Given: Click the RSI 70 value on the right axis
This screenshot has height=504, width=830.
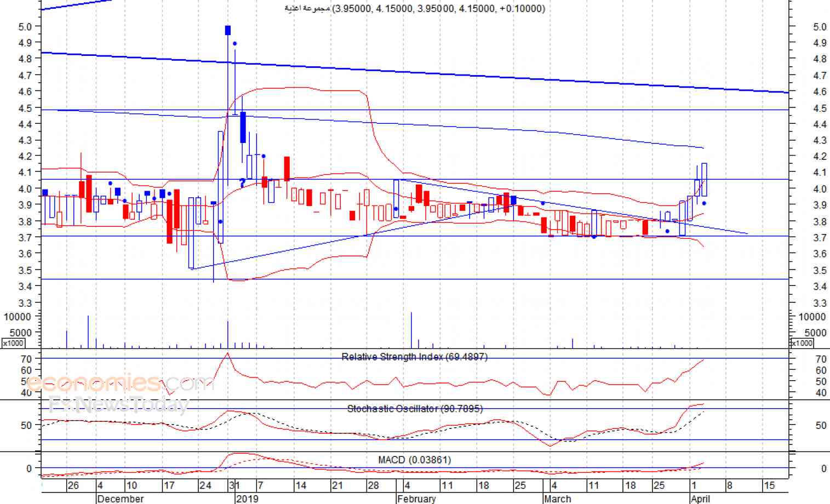Looking at the screenshot, I should [x=821, y=359].
